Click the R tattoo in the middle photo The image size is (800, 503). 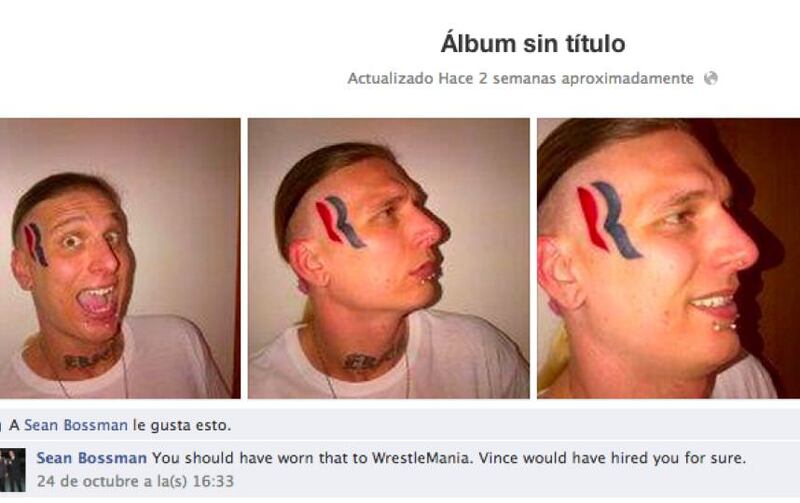[x=340, y=222]
